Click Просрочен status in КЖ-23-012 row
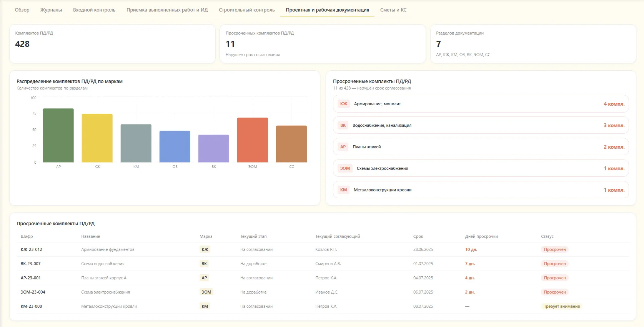The width and height of the screenshot is (644, 327). point(555,249)
